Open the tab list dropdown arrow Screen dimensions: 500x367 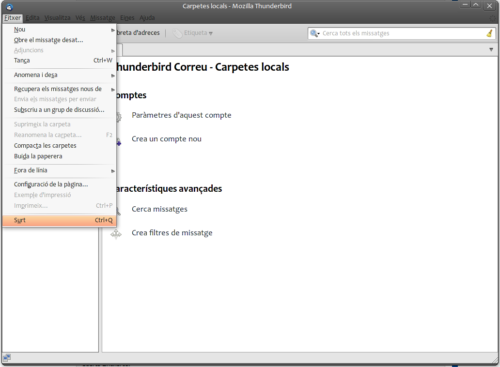click(x=491, y=50)
